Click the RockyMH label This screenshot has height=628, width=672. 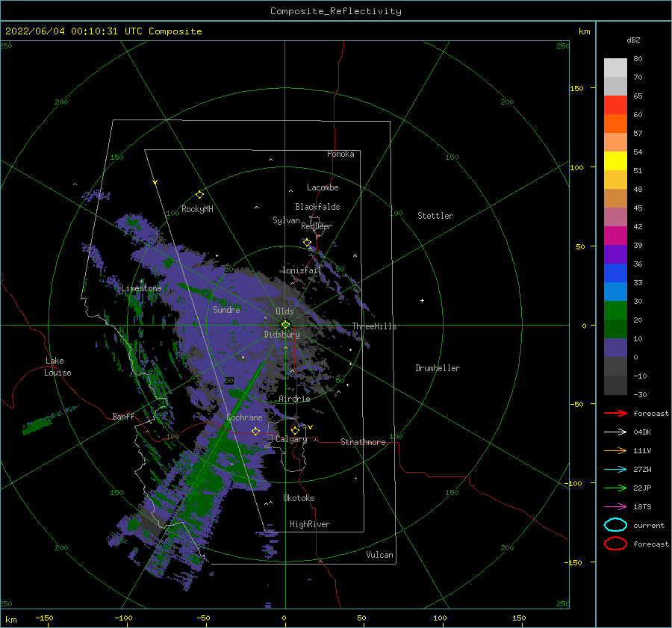point(197,209)
